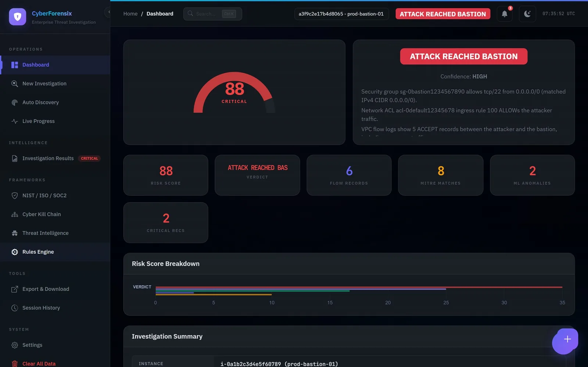The image size is (588, 367).
Task: Click the INSTANCE row label
Action: (x=151, y=364)
